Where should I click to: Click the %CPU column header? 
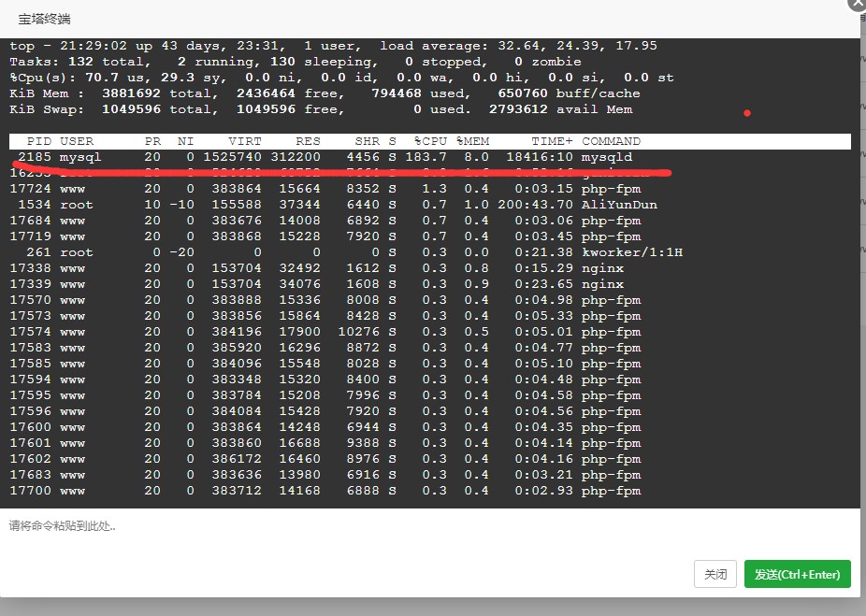[431, 142]
